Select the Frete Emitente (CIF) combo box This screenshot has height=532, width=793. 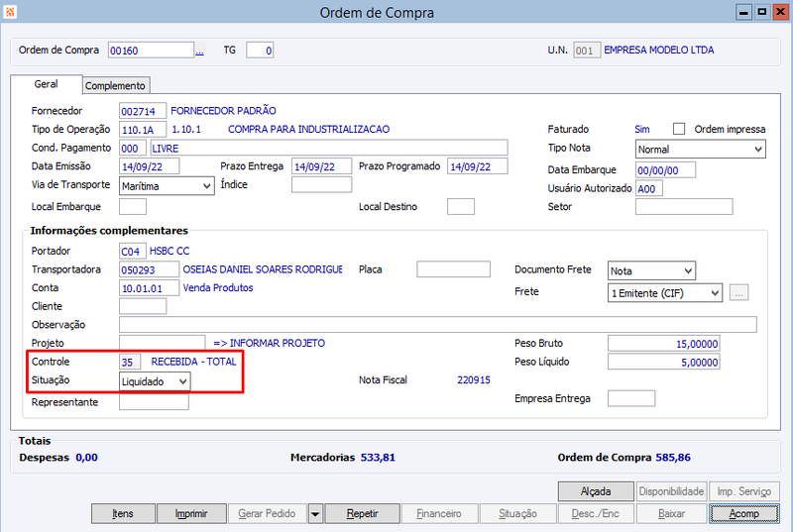pos(665,293)
